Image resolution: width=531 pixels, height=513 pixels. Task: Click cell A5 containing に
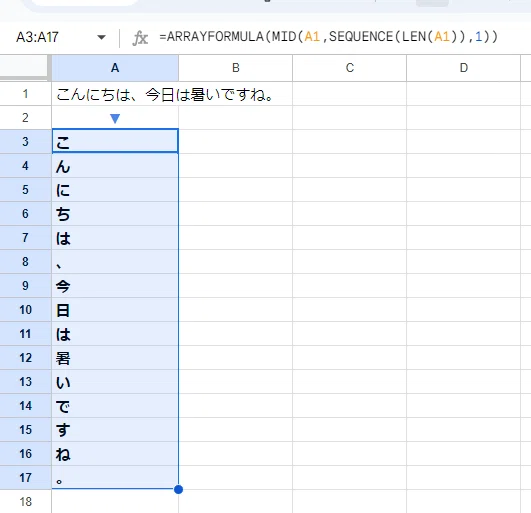115,190
